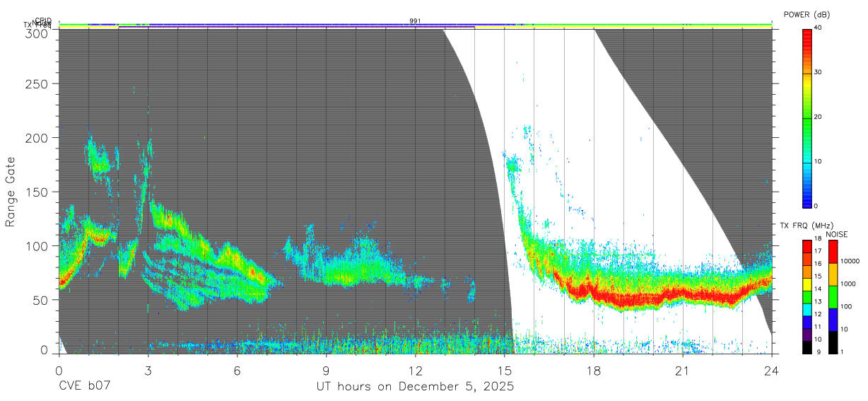This screenshot has width=868, height=401.
Task: Click the "Range Gate" y-axis title
Action: [x=11, y=192]
